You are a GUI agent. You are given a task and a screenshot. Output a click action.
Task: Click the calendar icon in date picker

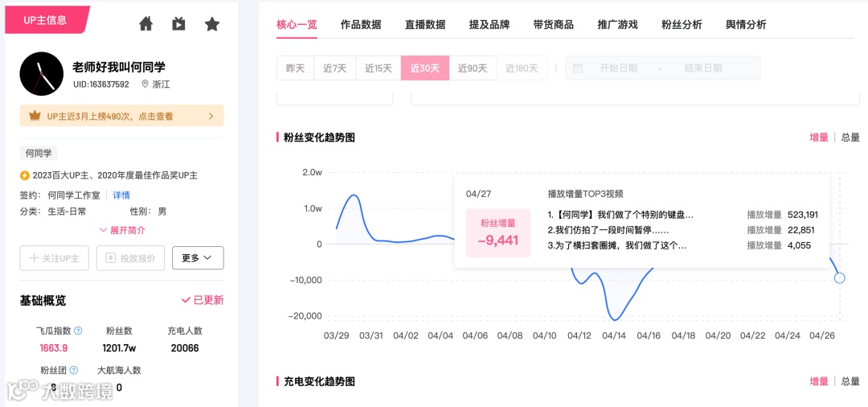click(577, 68)
